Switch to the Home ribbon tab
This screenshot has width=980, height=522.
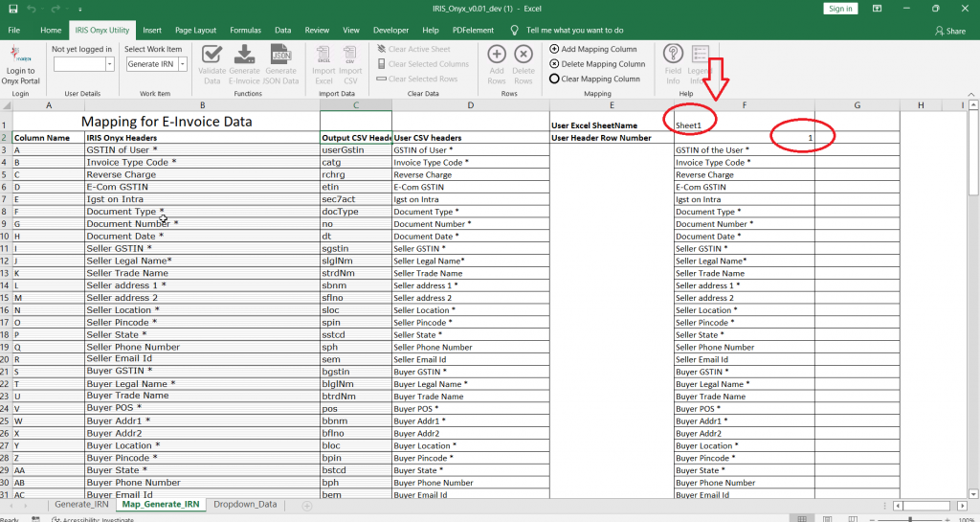tap(51, 30)
